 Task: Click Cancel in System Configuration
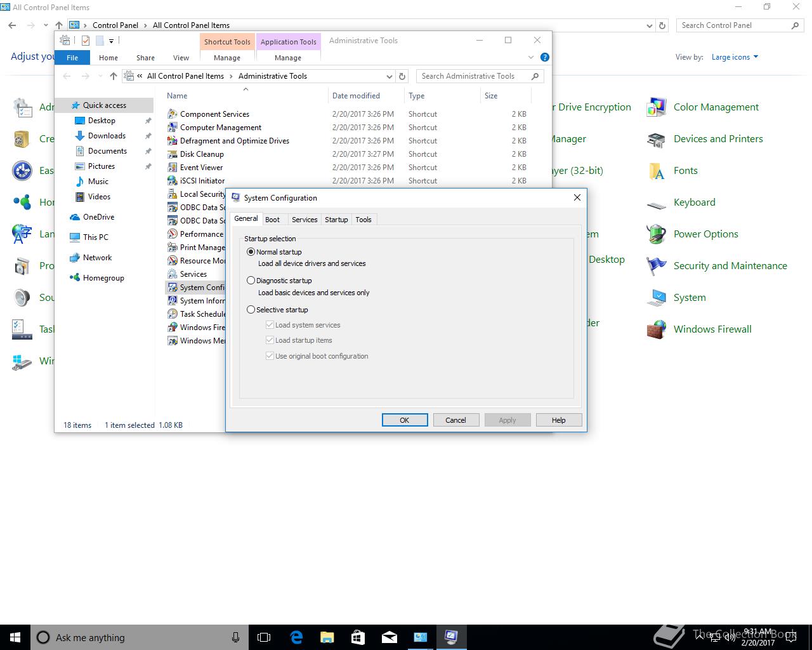pos(455,420)
